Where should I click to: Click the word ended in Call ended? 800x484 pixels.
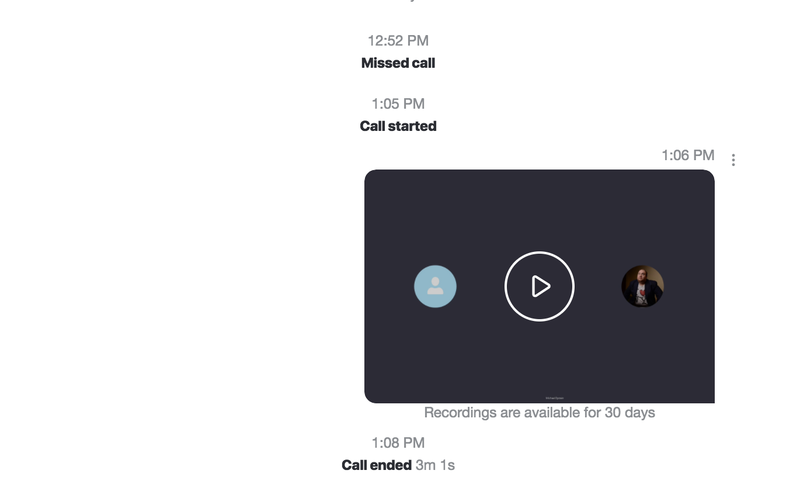[393, 465]
